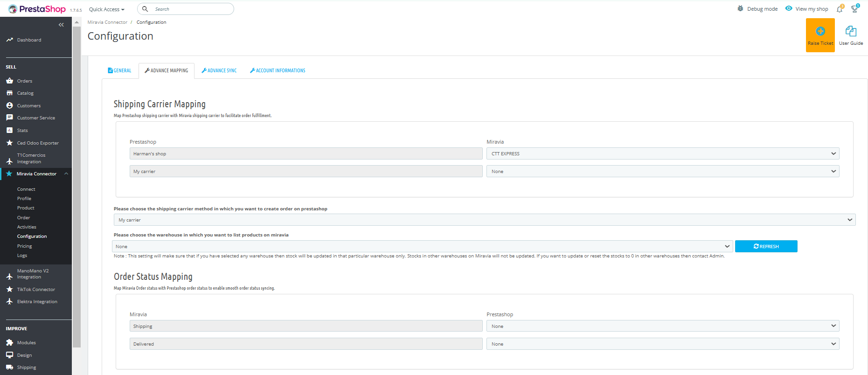Click the Stats chart icon
This screenshot has width=868, height=375.
click(9, 130)
